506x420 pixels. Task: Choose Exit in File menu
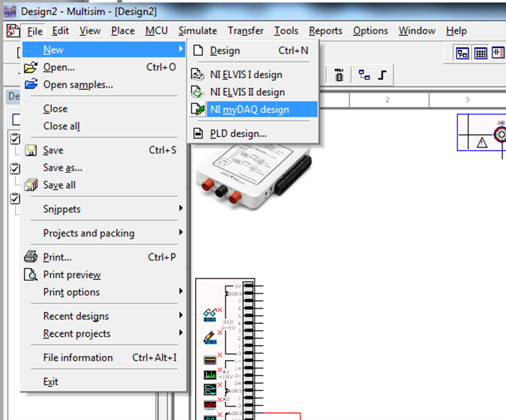point(104,381)
